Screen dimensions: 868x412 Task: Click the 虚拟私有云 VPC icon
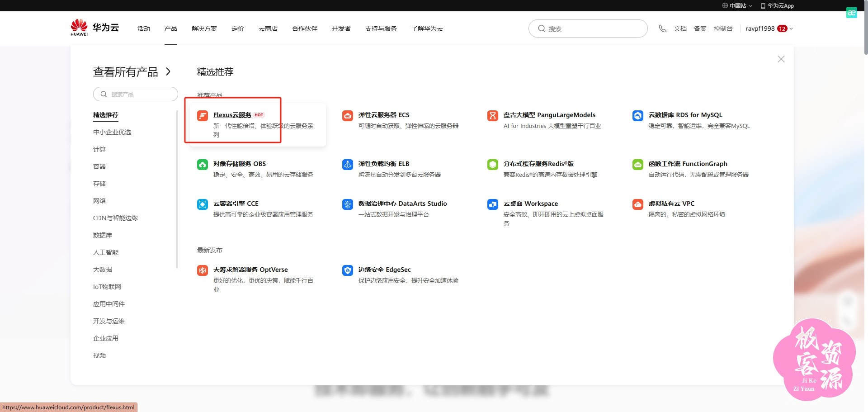pyautogui.click(x=638, y=204)
